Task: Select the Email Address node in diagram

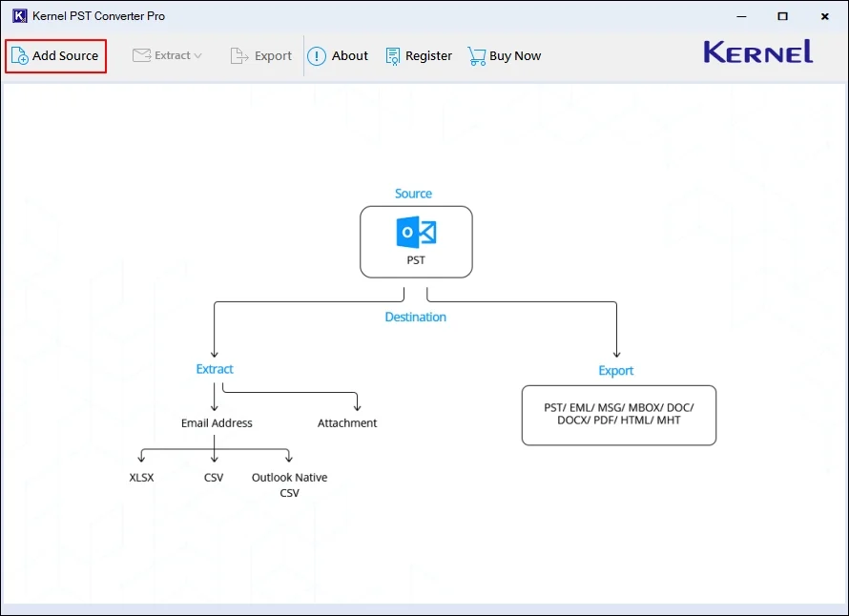Action: tap(217, 423)
